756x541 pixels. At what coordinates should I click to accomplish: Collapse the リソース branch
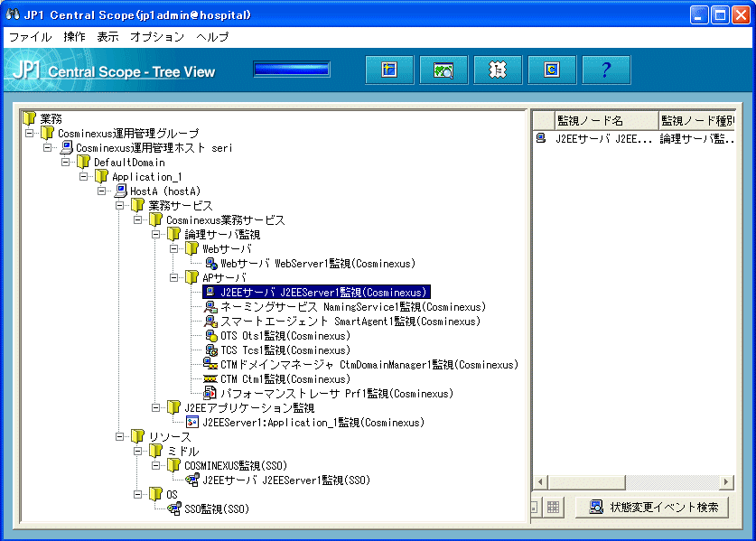click(x=119, y=437)
